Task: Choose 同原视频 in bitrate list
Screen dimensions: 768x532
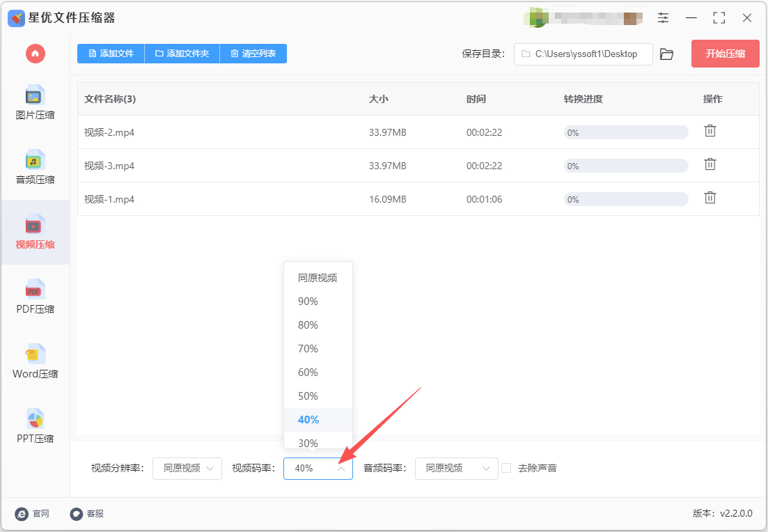Action: tap(318, 278)
